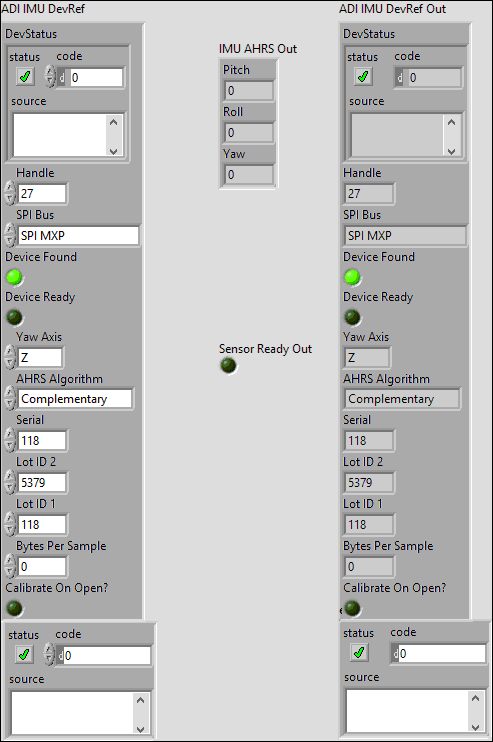The width and height of the screenshot is (493, 742).
Task: Click AHRS Algorithm indicator in DevRef Out
Action: [x=402, y=399]
